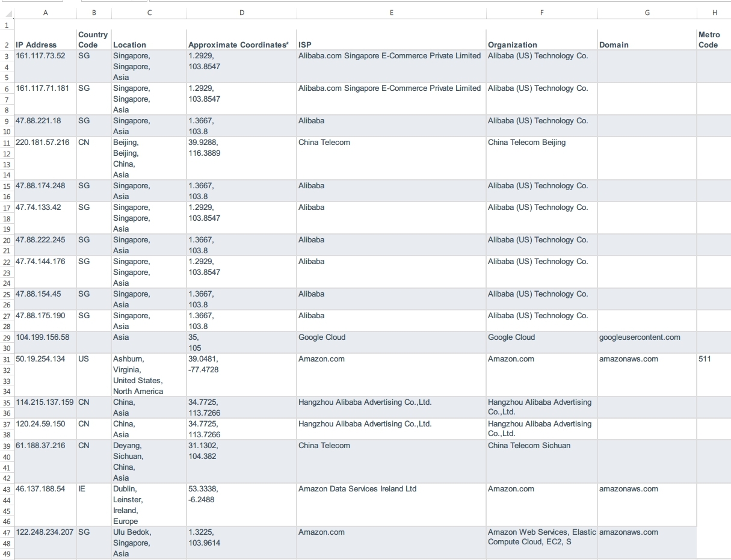Click the "Country Code" header cell

[94, 40]
